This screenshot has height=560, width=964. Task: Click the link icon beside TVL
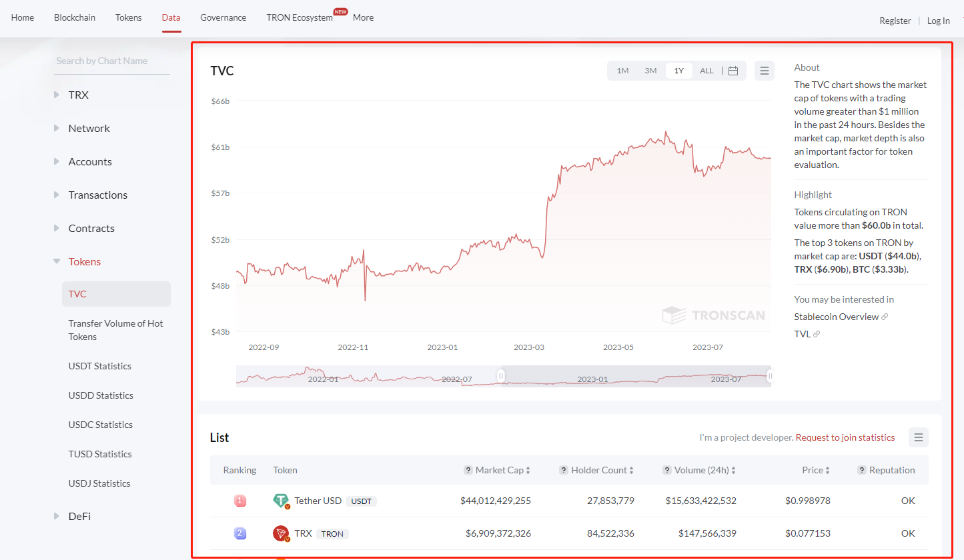[x=817, y=334]
